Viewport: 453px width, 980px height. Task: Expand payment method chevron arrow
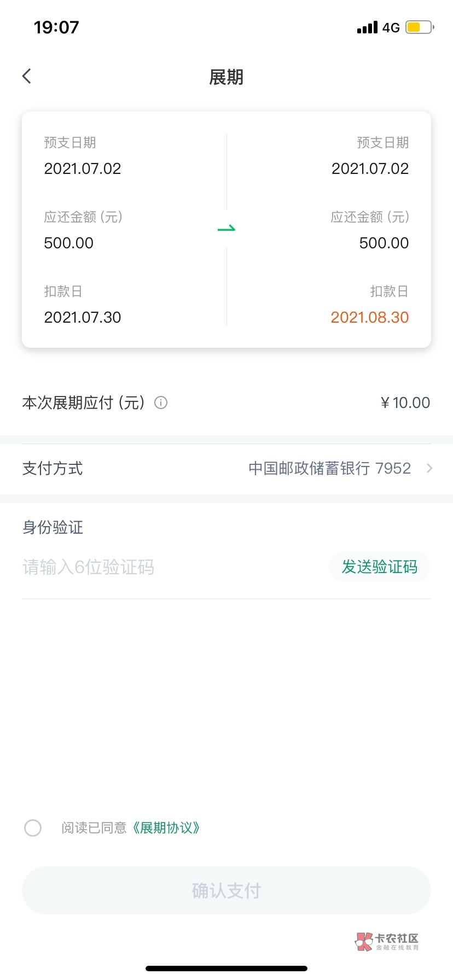coord(429,469)
